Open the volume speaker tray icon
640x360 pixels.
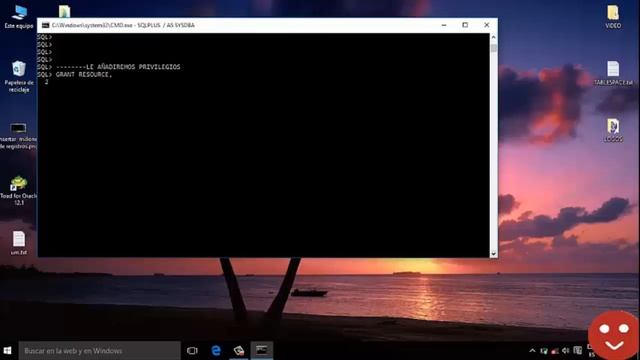pos(565,351)
